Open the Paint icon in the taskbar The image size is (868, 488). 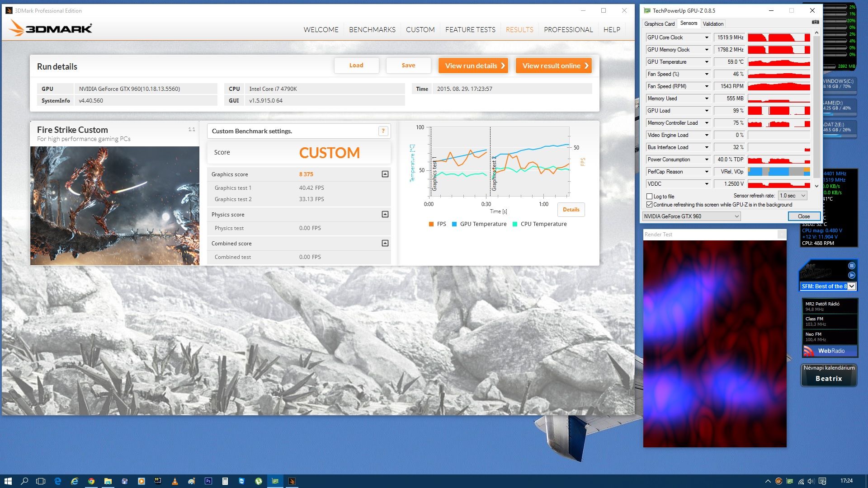[x=192, y=481]
